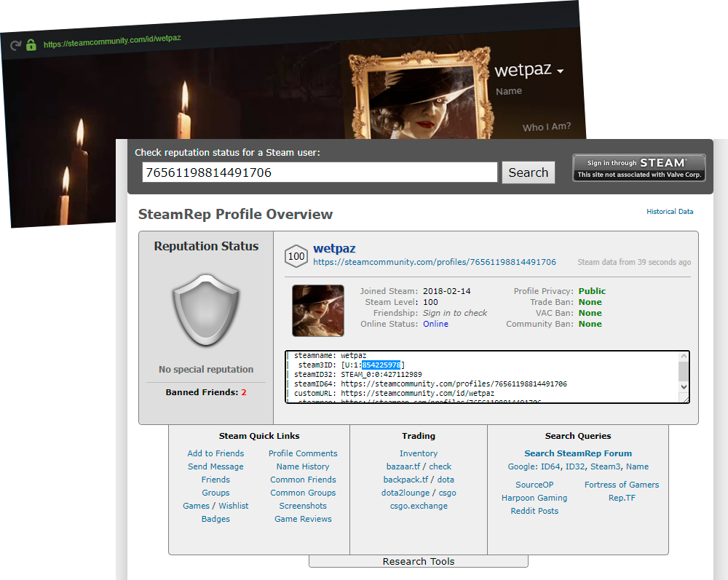This screenshot has height=580, width=728.
Task: Click the customURL line in info box
Action: click(x=394, y=393)
